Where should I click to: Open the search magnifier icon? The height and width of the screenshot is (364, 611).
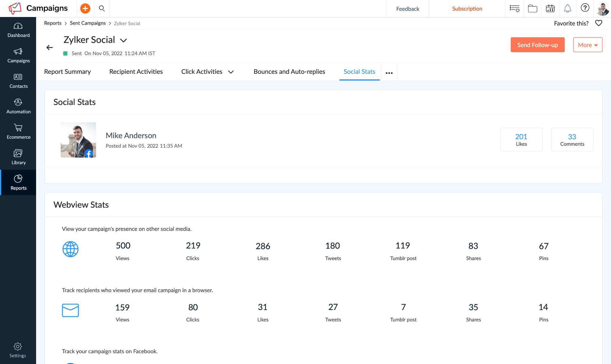[102, 8]
